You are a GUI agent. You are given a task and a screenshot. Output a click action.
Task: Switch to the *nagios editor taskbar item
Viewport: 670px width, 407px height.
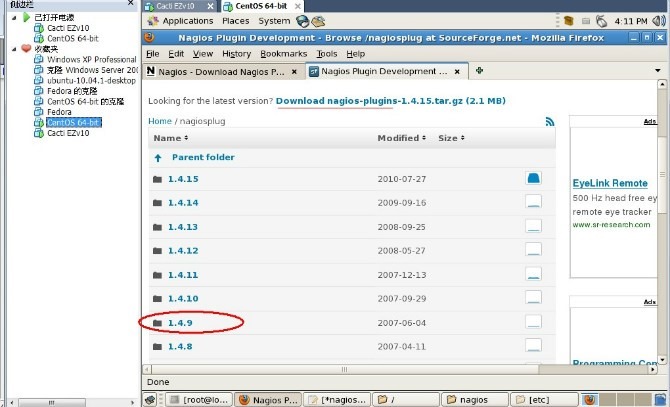click(337, 400)
